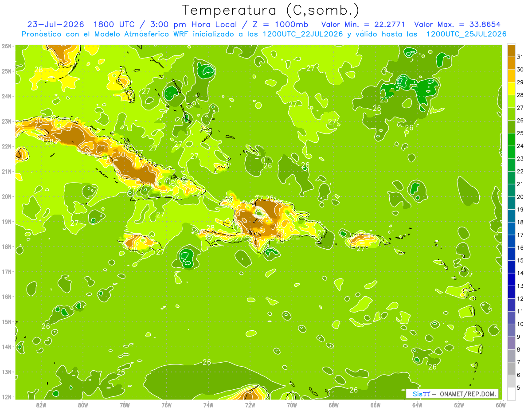Click legend value 14 on color scale
This screenshot has height=411, width=532.
[x=521, y=273]
